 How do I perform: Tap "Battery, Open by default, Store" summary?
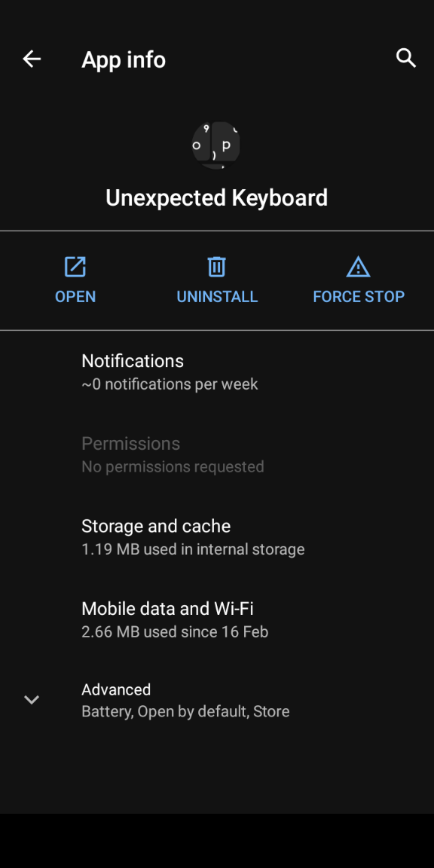[x=185, y=711]
